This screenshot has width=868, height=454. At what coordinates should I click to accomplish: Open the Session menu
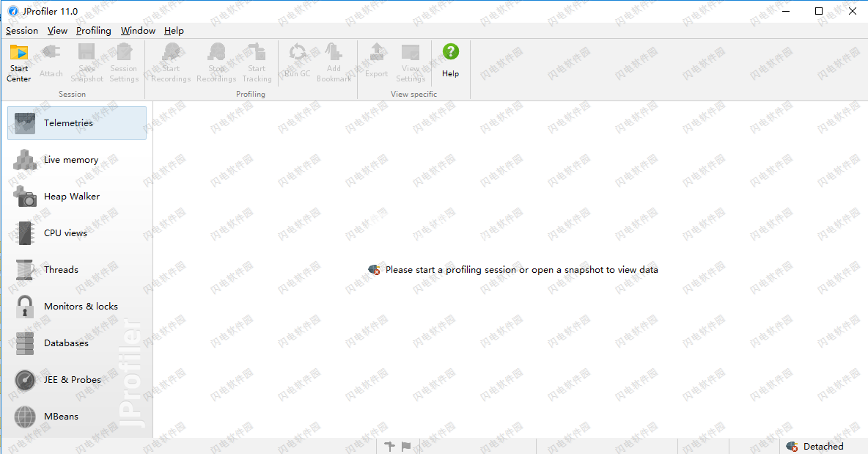[x=22, y=31]
